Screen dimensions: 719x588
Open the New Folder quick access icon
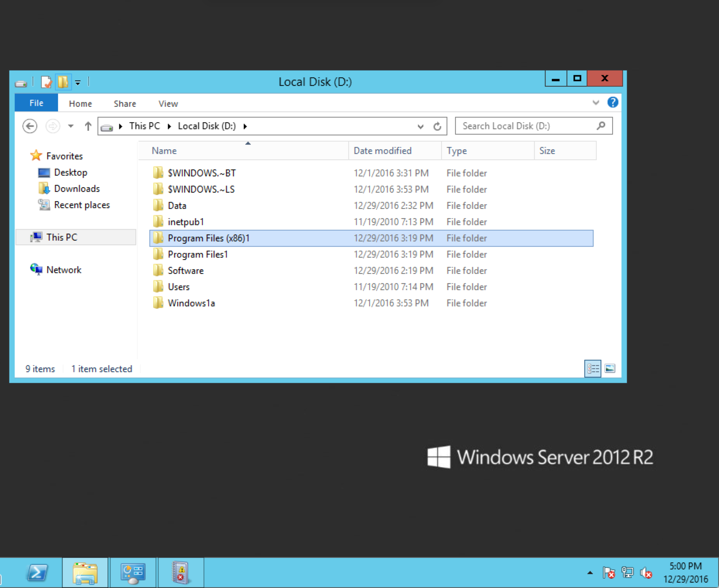coord(63,82)
